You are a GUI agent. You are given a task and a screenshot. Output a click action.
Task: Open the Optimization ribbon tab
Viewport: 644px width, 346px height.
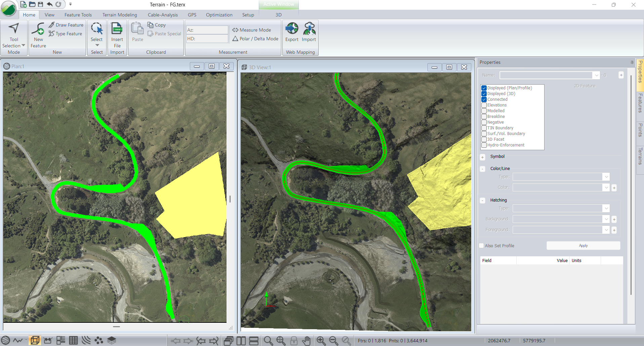pos(219,15)
